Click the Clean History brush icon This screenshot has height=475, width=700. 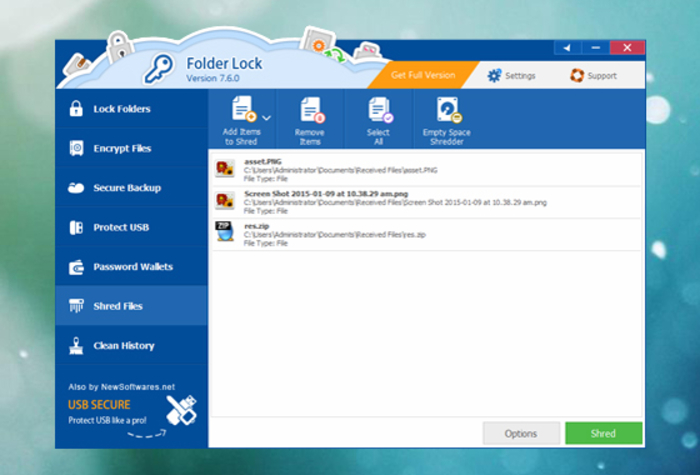pos(76,346)
